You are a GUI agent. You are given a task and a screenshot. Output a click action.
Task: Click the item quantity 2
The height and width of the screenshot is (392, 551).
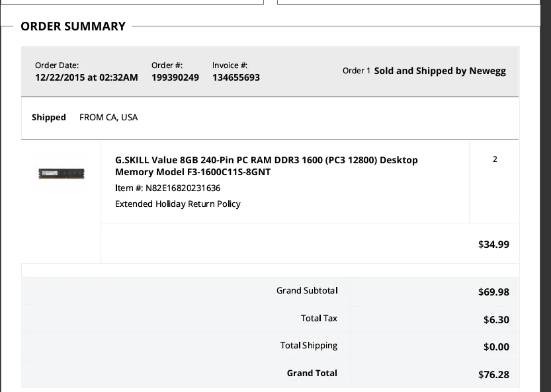[x=495, y=159]
